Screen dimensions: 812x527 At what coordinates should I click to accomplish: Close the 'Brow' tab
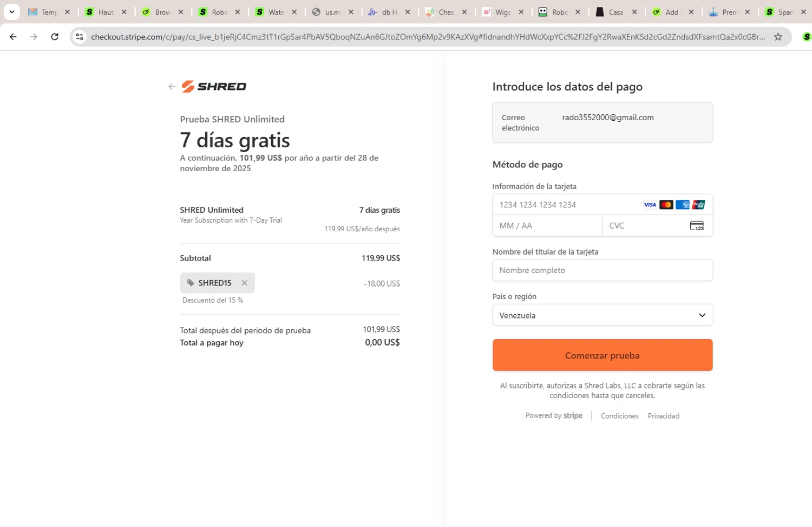[181, 12]
